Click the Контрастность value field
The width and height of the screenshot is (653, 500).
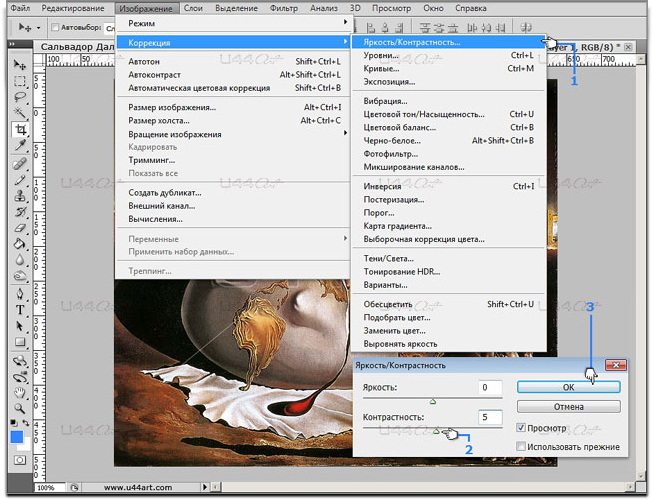[x=490, y=417]
